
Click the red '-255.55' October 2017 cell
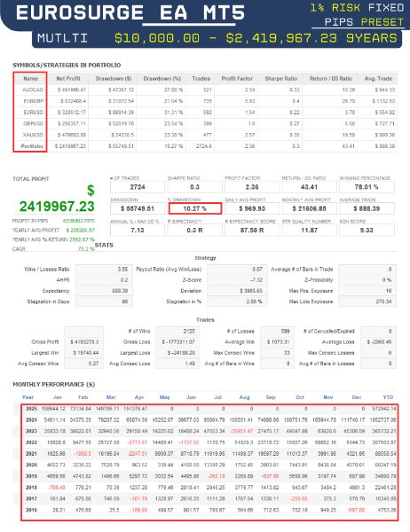tap(298, 498)
